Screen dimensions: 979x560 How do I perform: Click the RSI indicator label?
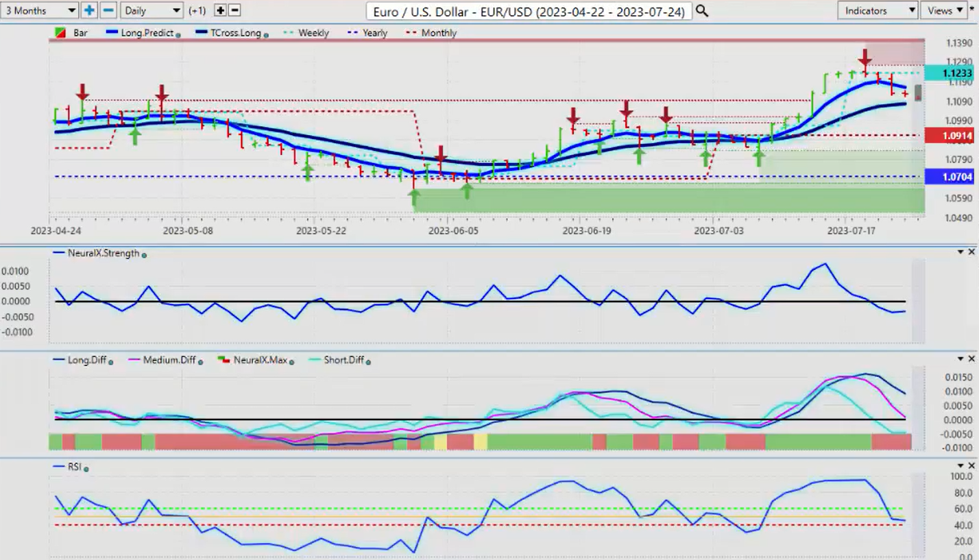pos(74,467)
